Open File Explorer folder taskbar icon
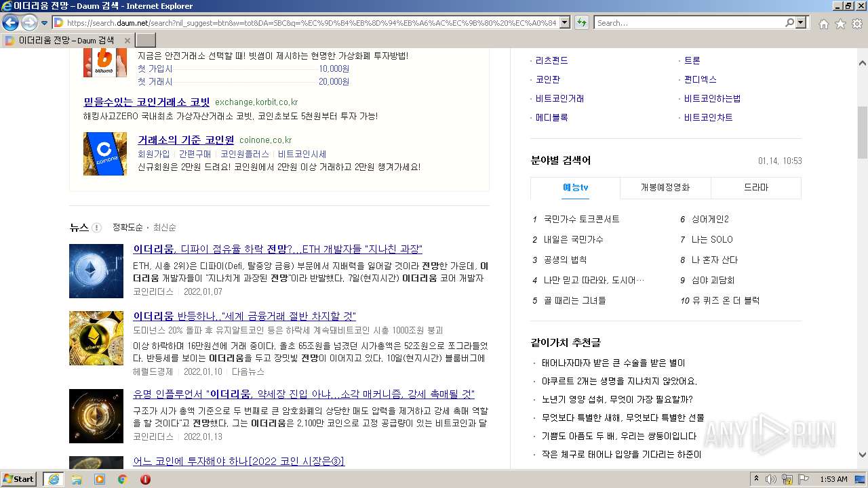This screenshot has height=488, width=868. click(77, 479)
